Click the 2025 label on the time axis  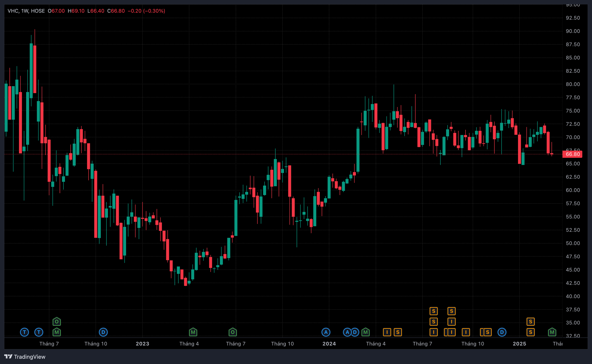point(520,343)
